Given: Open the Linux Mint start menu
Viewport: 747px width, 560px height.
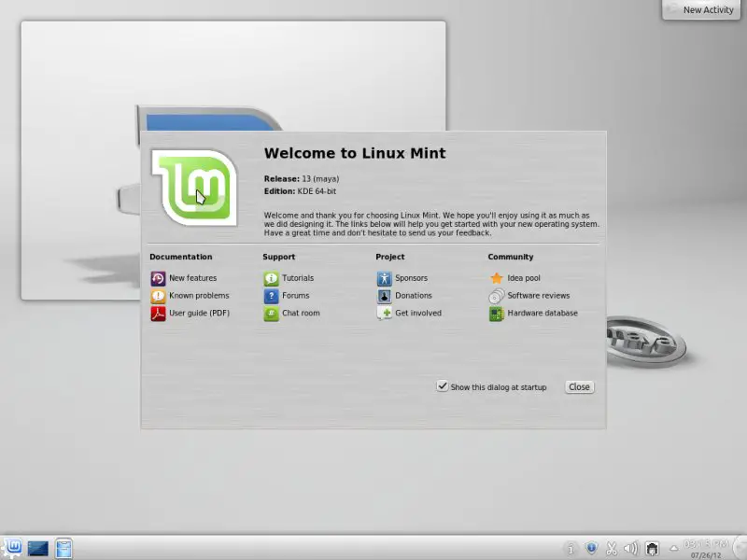Looking at the screenshot, I should [13, 548].
